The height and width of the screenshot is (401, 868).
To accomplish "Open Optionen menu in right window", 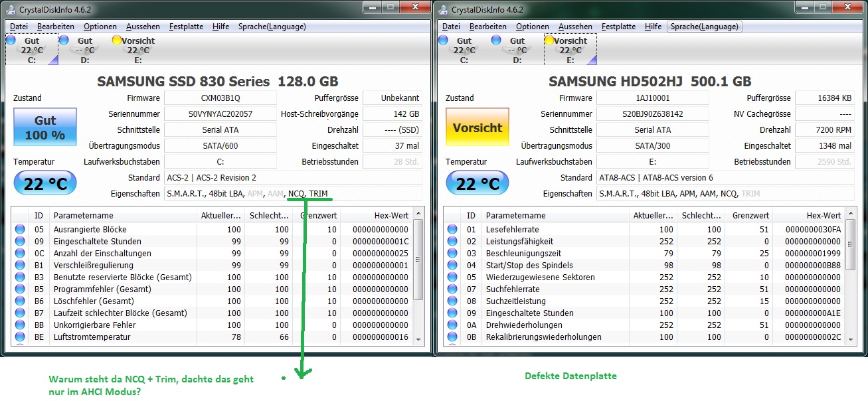I will click(533, 27).
